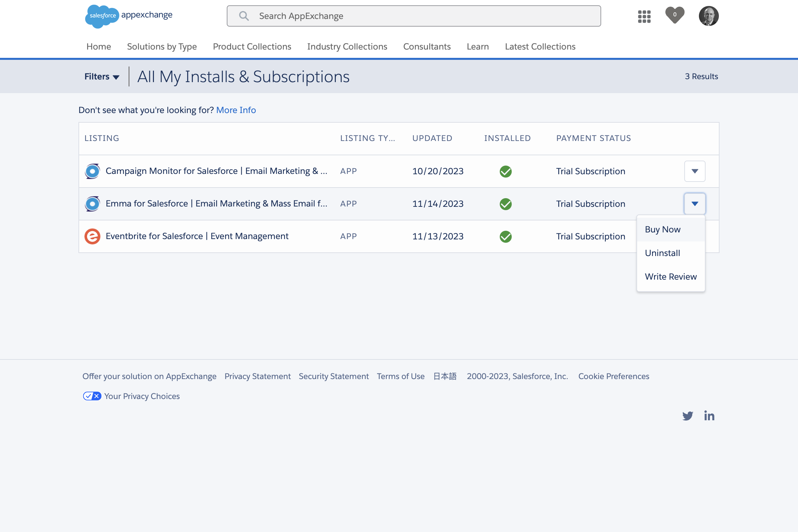Choose Buy Now from the menu
Image resolution: width=798 pixels, height=532 pixels.
[x=671, y=229]
